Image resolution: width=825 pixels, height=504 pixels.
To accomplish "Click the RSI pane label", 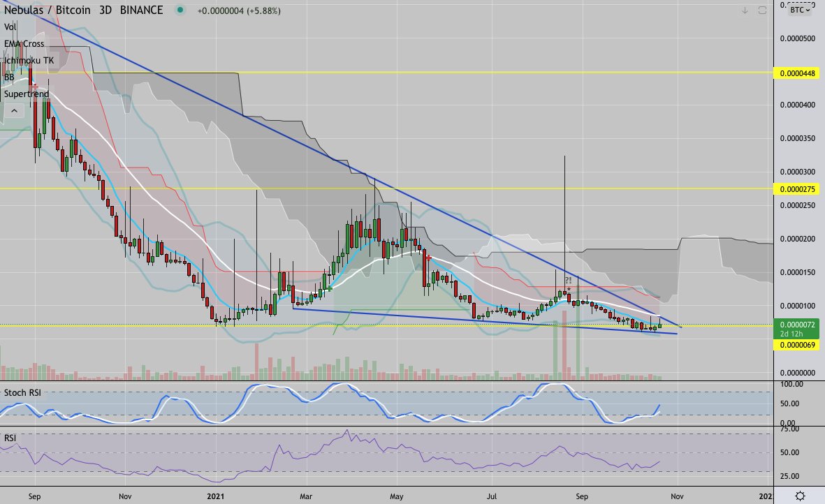I will pos(10,438).
